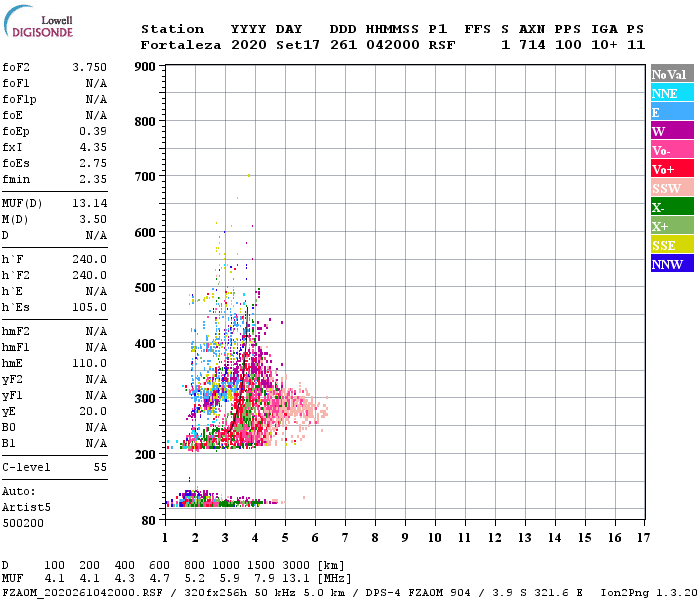700x600 pixels.
Task: Click the foEs value 2.75
Action: point(93,163)
